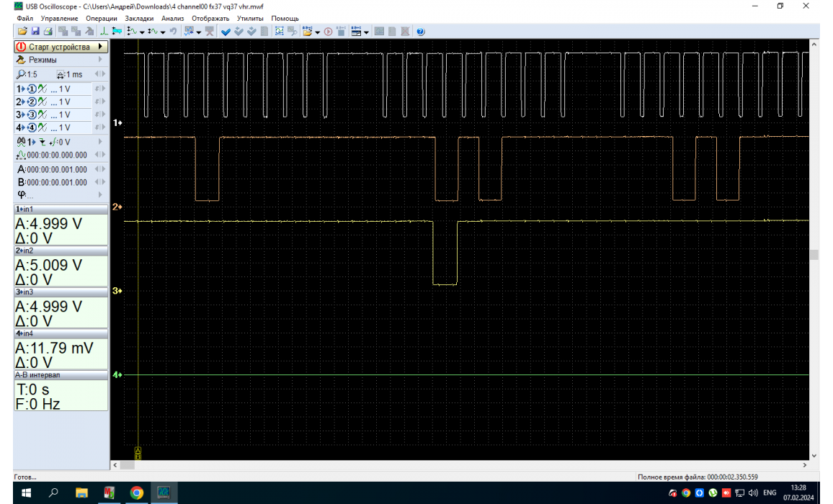Click the blue help question mark icon

click(420, 32)
